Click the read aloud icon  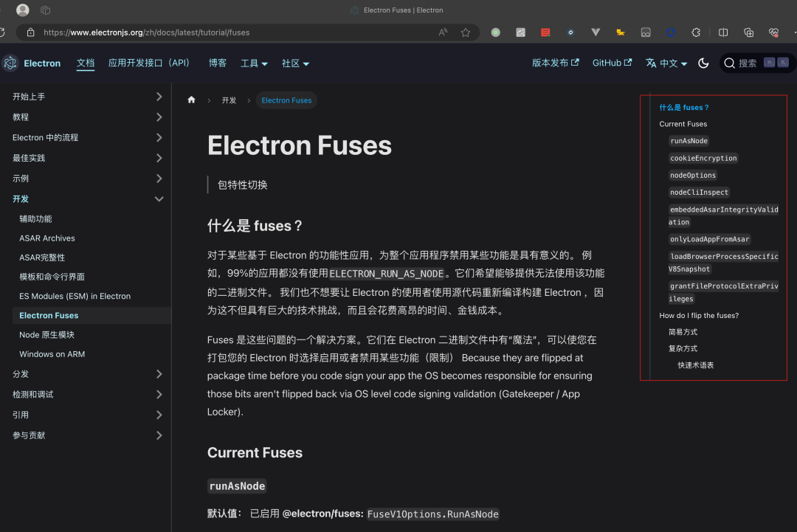tap(443, 32)
